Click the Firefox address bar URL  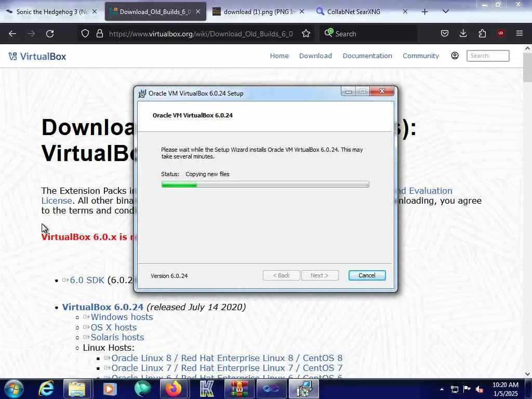pyautogui.click(x=201, y=34)
